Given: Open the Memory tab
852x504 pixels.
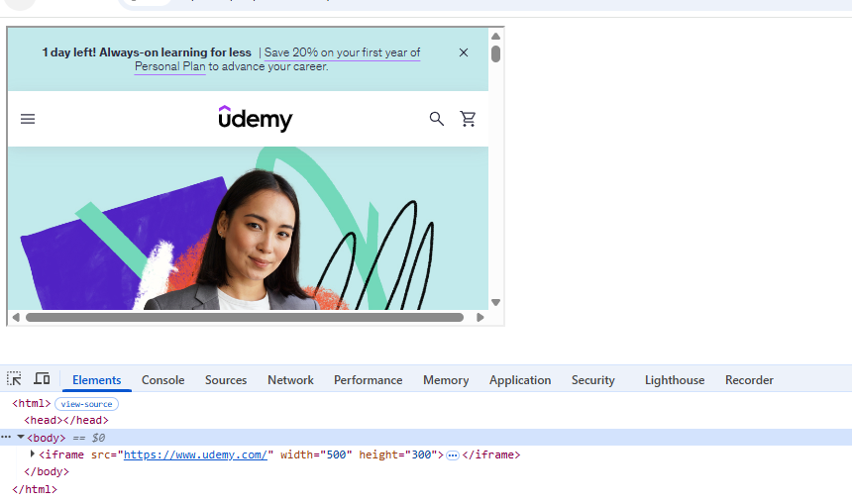Looking at the screenshot, I should [446, 380].
